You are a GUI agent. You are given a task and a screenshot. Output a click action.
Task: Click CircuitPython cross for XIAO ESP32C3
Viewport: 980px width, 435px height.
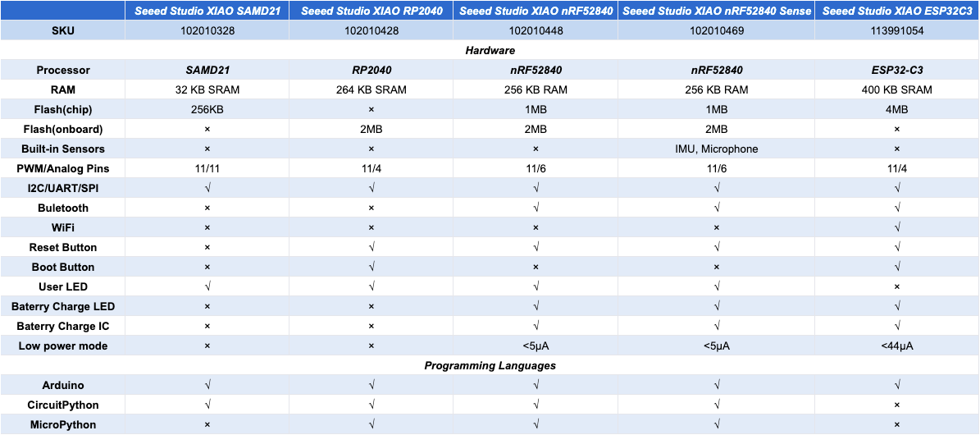(897, 405)
